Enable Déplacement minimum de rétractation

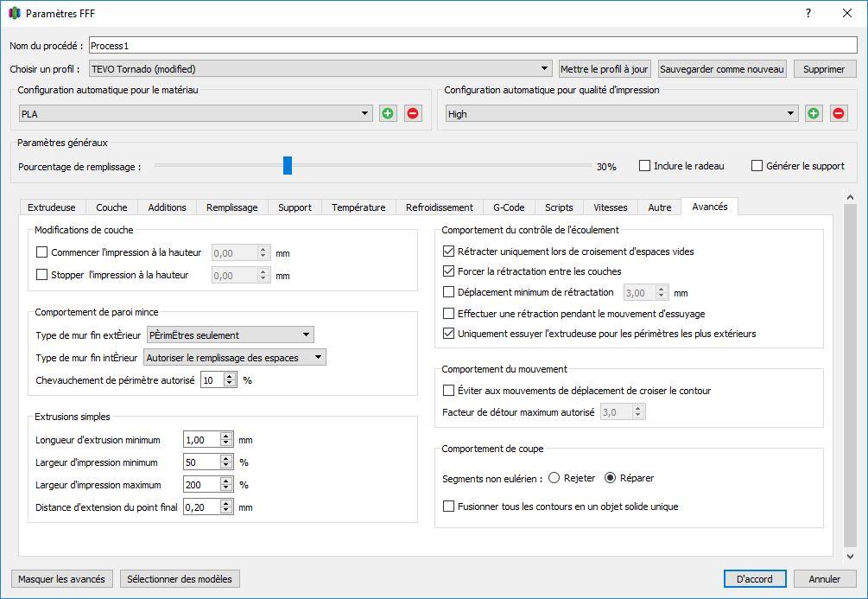coord(449,291)
